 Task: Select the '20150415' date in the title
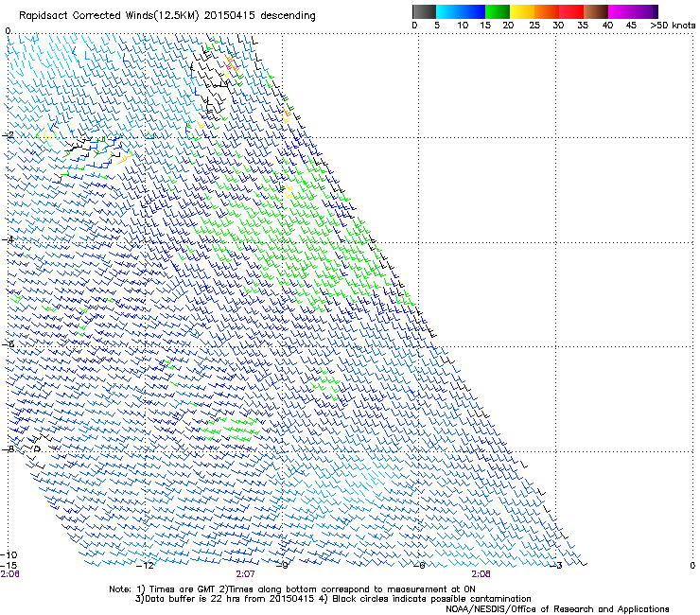[230, 16]
